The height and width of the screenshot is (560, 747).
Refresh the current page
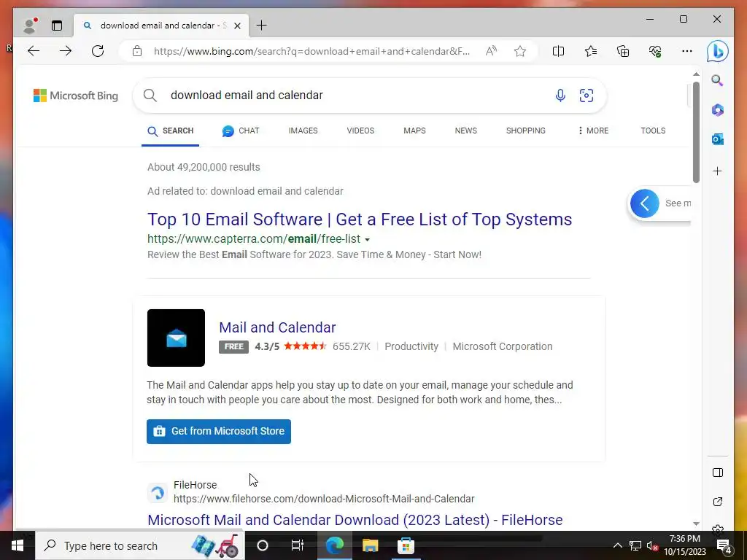pos(98,51)
